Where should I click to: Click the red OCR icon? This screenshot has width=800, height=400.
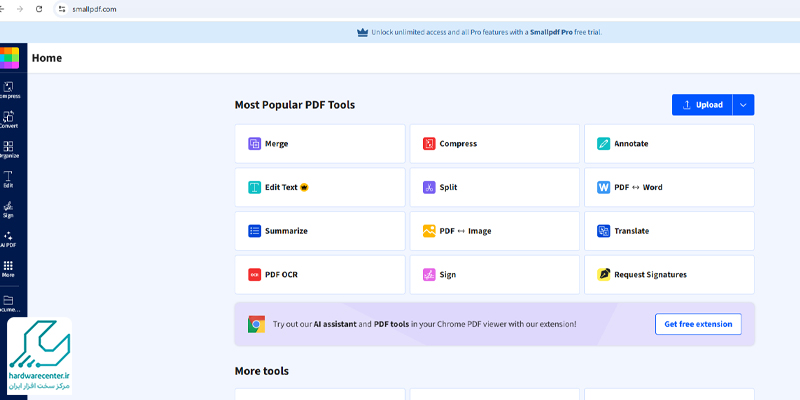(255, 274)
